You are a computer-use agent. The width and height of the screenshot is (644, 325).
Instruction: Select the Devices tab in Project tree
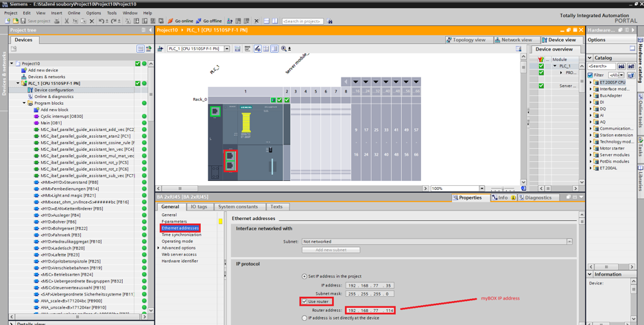click(x=23, y=40)
